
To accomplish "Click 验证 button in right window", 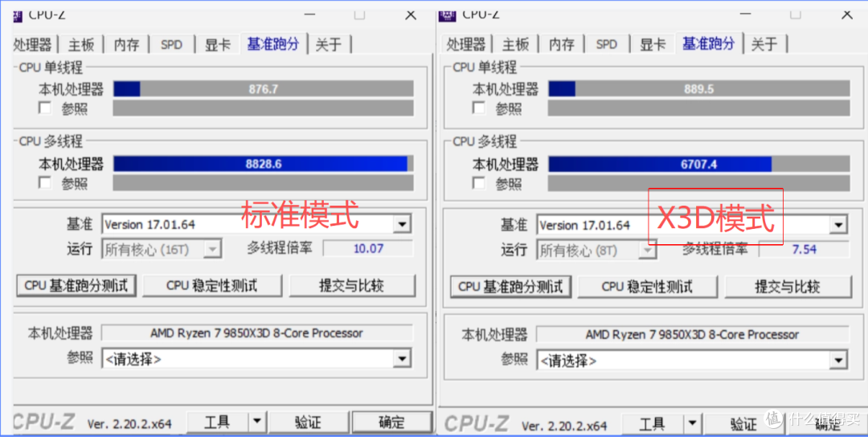I will [743, 425].
